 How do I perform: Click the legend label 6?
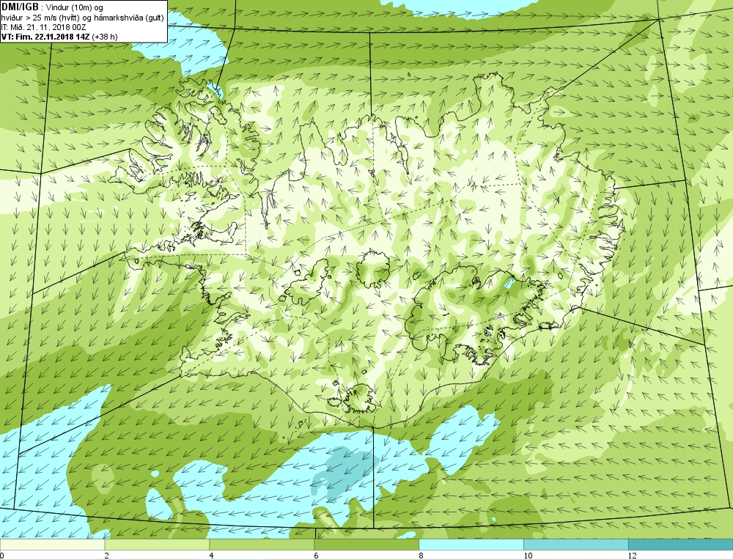317,556
